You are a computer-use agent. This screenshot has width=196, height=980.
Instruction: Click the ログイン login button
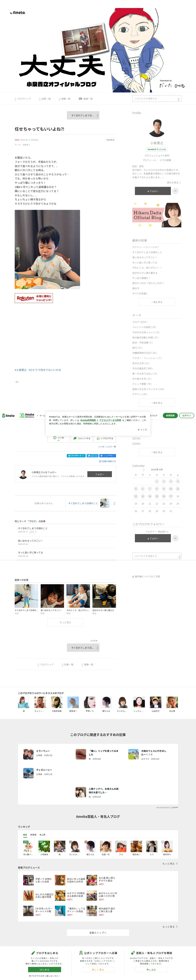click(x=187, y=415)
